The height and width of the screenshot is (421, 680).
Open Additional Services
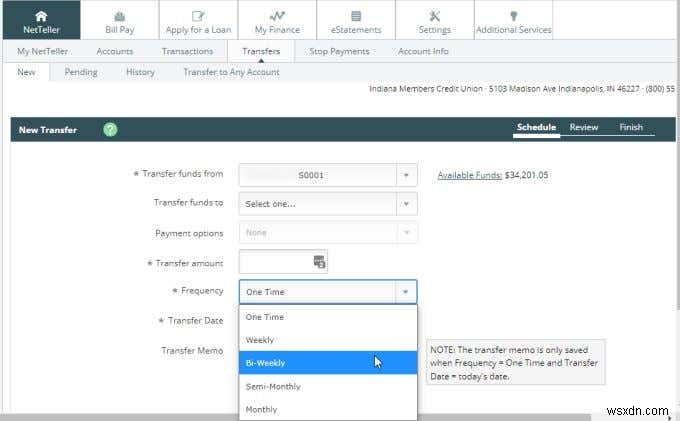click(x=513, y=20)
